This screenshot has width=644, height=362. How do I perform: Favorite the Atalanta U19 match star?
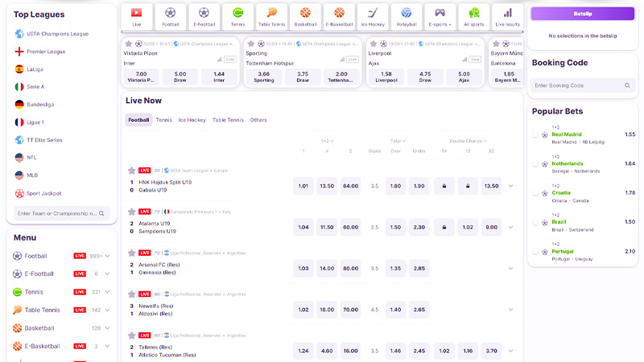coord(131,212)
